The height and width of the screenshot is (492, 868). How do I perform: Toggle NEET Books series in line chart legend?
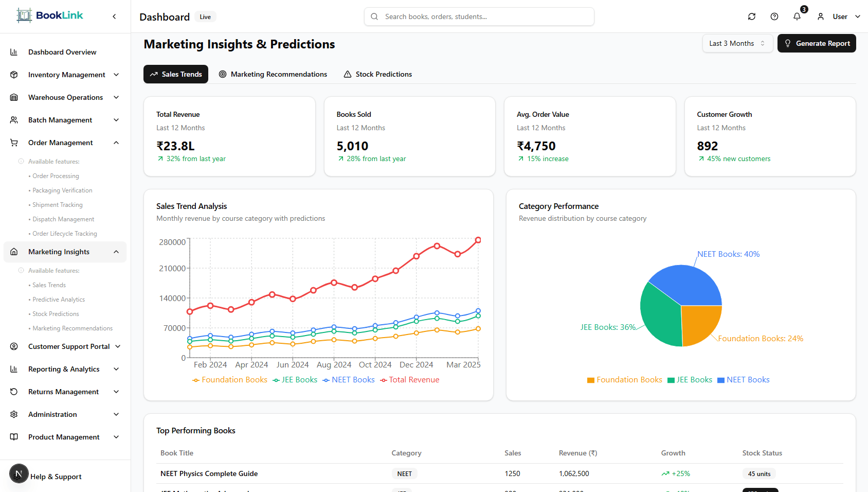pyautogui.click(x=349, y=380)
